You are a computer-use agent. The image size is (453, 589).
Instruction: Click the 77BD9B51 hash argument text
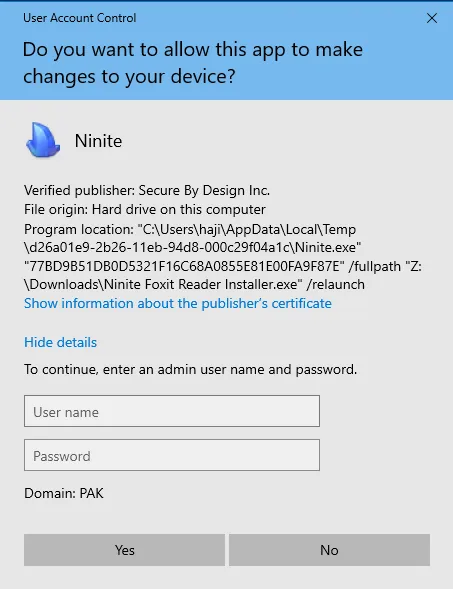click(184, 266)
